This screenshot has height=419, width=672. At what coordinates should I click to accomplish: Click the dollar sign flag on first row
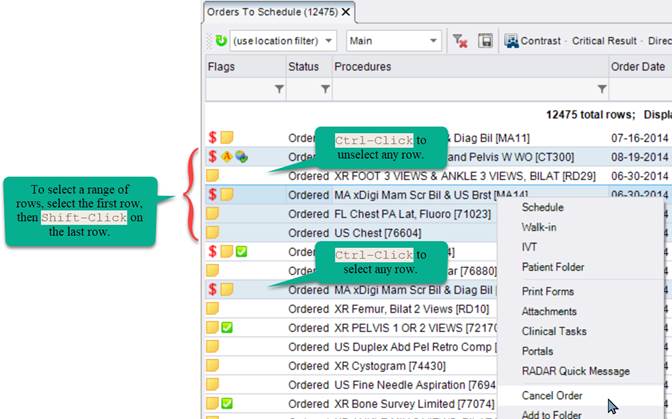coord(212,138)
